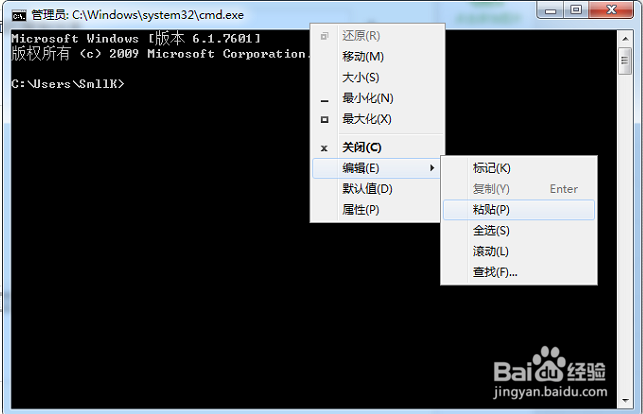Open the cmd.exe title bar system icon
The height and width of the screenshot is (414, 643).
(x=19, y=16)
